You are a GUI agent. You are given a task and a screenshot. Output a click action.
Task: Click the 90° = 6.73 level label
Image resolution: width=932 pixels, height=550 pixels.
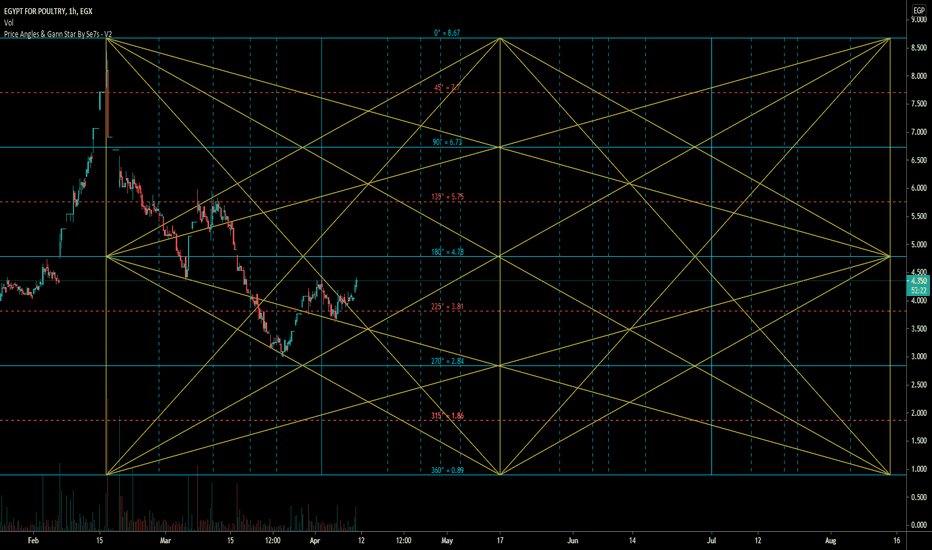[447, 142]
